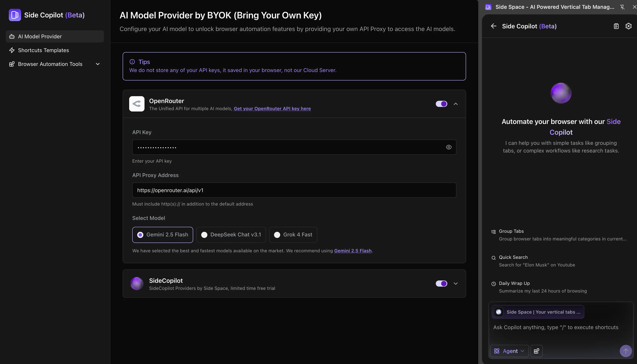Image resolution: width=637 pixels, height=364 pixels.
Task: Open Shortcuts Templates page
Action: point(44,50)
